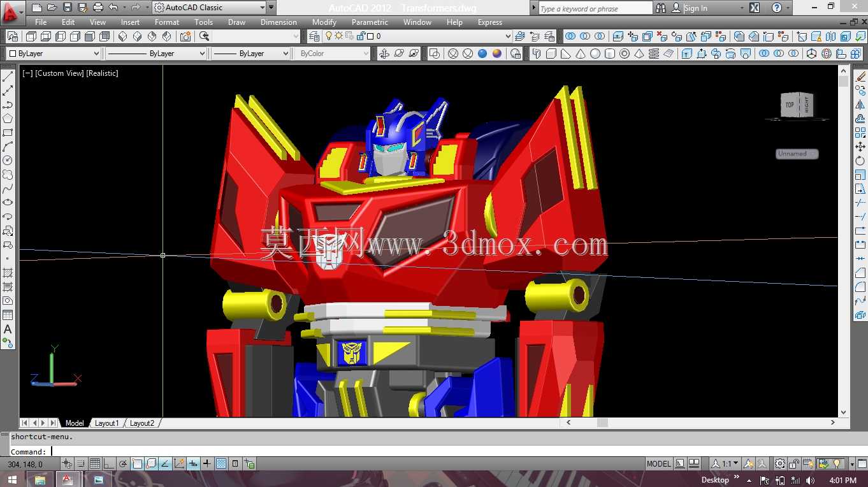The height and width of the screenshot is (487, 868).
Task: Click the Desktop toolbar label on taskbar
Action: (715, 480)
